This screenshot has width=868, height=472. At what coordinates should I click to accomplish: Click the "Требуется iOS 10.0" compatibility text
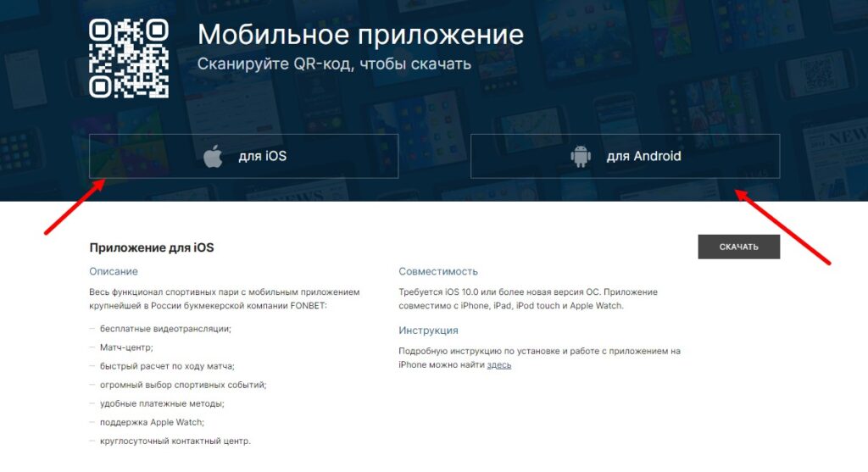[528, 299]
